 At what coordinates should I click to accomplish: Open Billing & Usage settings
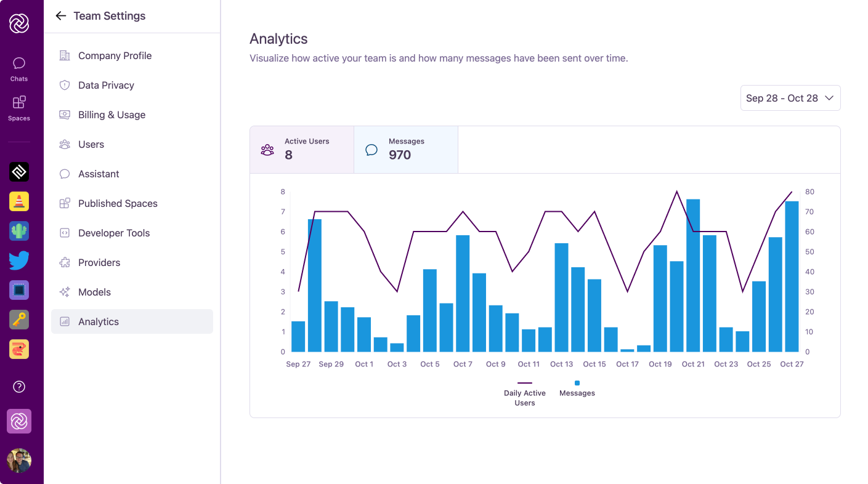[x=112, y=115]
